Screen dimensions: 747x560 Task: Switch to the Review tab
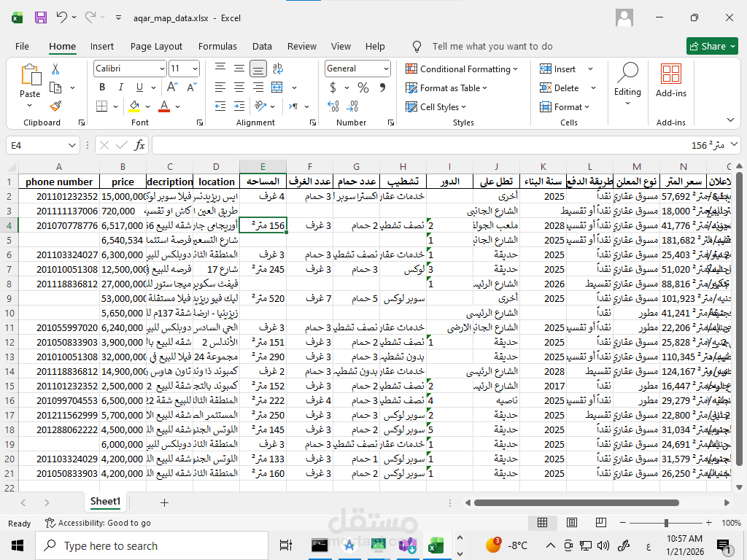pyautogui.click(x=301, y=46)
